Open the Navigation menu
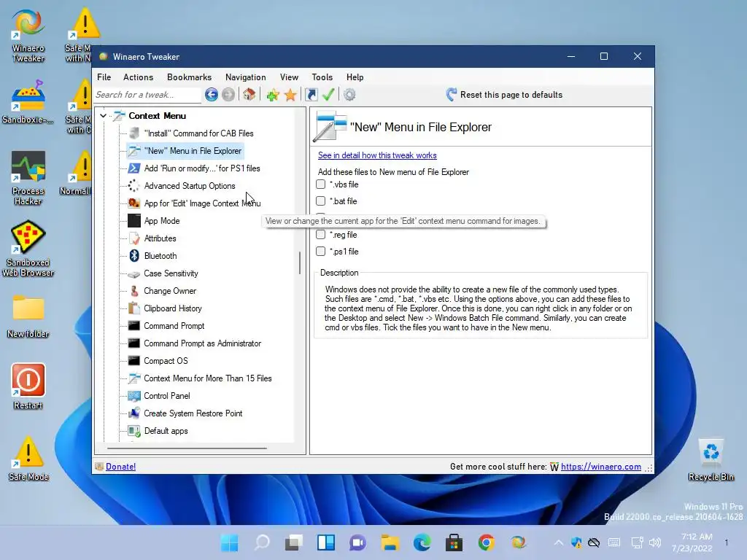 245,77
